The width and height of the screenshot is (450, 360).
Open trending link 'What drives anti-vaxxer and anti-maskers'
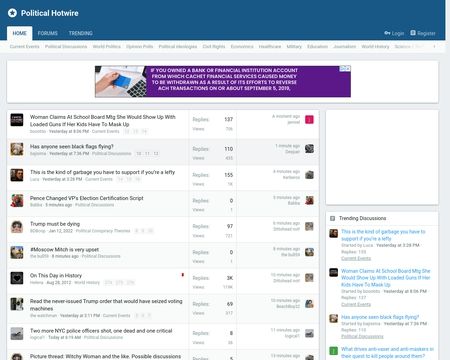tap(387, 352)
